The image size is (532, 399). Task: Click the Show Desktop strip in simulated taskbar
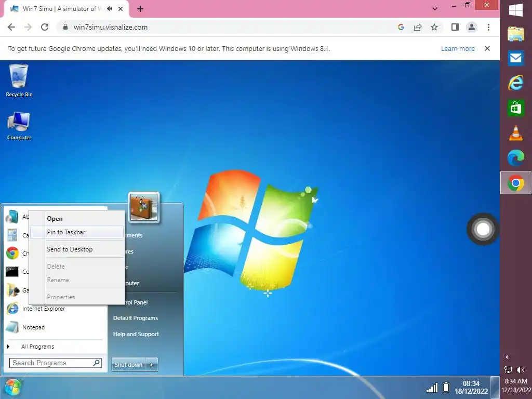click(495, 387)
